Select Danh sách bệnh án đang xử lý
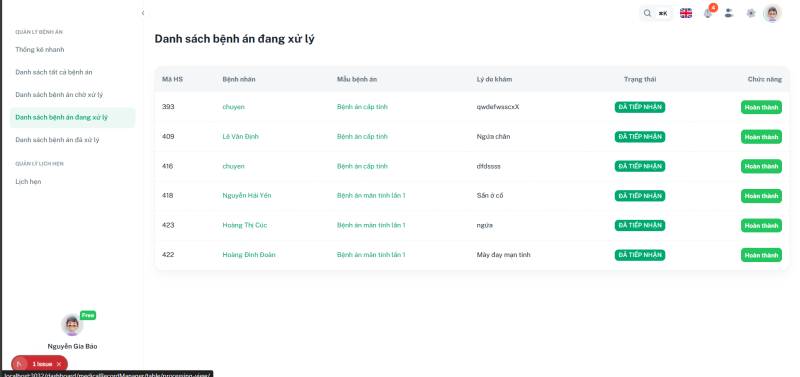Viewport: 800px width, 377px height. click(72, 117)
